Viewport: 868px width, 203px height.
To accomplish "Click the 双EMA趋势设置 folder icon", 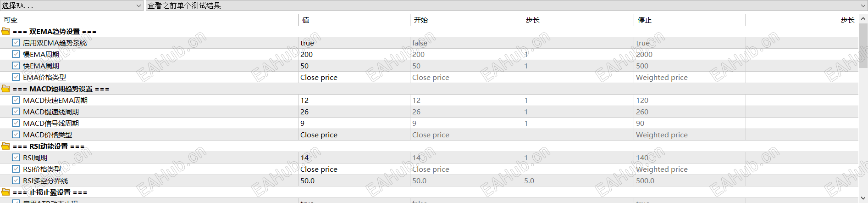I will click(6, 32).
